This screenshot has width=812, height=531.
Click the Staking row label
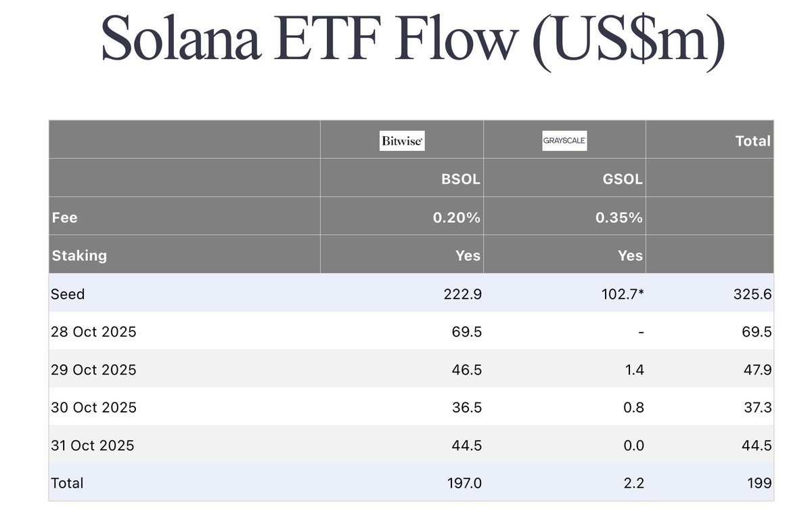[79, 255]
